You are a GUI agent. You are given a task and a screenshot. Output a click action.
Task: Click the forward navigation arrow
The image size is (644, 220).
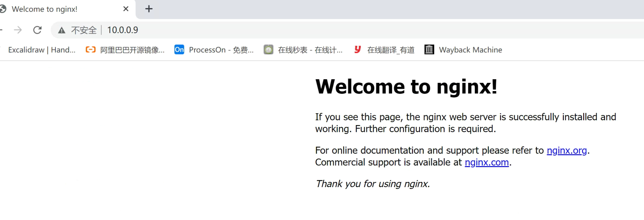click(18, 30)
